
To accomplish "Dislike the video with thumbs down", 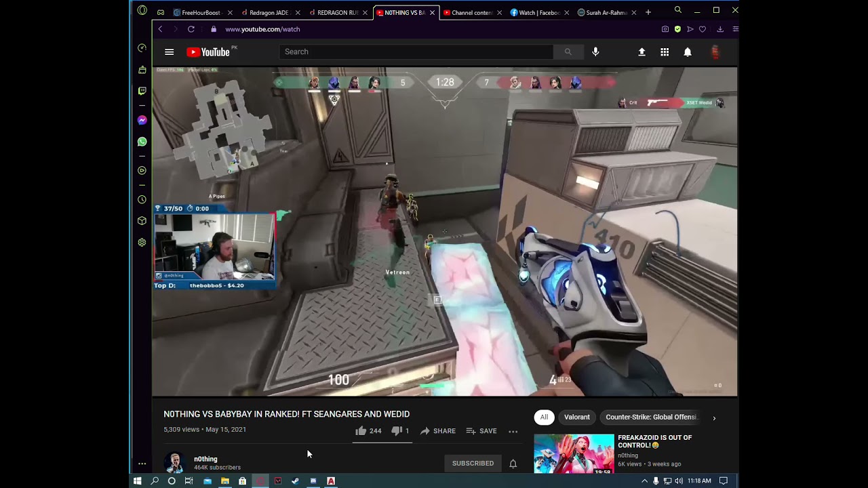I will pyautogui.click(x=397, y=431).
